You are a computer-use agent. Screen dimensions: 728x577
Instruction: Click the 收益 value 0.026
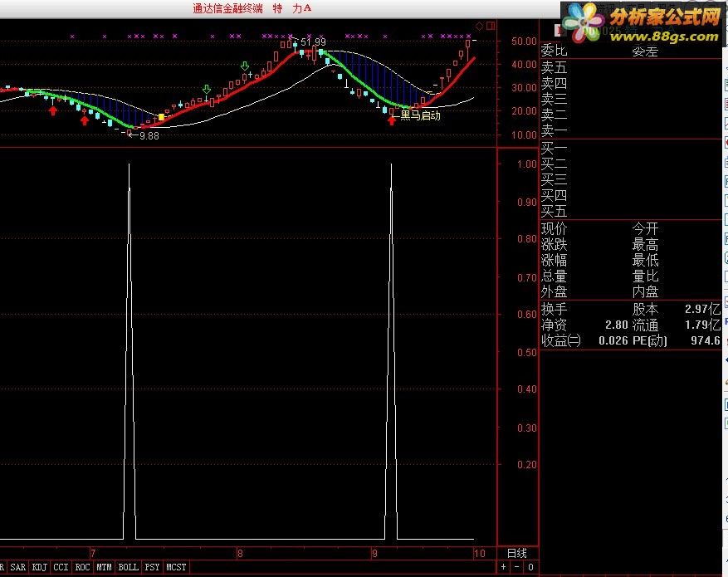pyautogui.click(x=613, y=340)
